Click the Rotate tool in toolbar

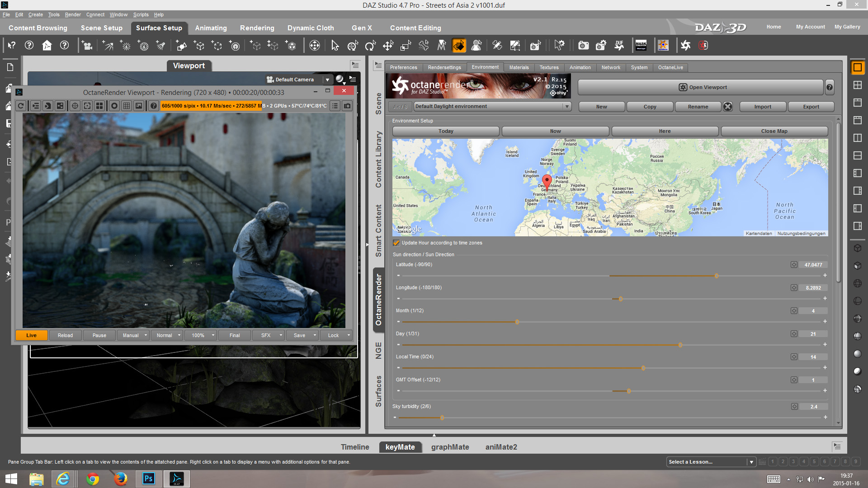point(370,45)
